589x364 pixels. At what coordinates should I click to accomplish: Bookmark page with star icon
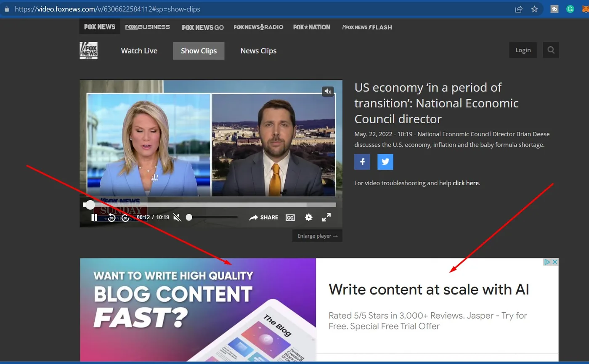click(x=534, y=9)
